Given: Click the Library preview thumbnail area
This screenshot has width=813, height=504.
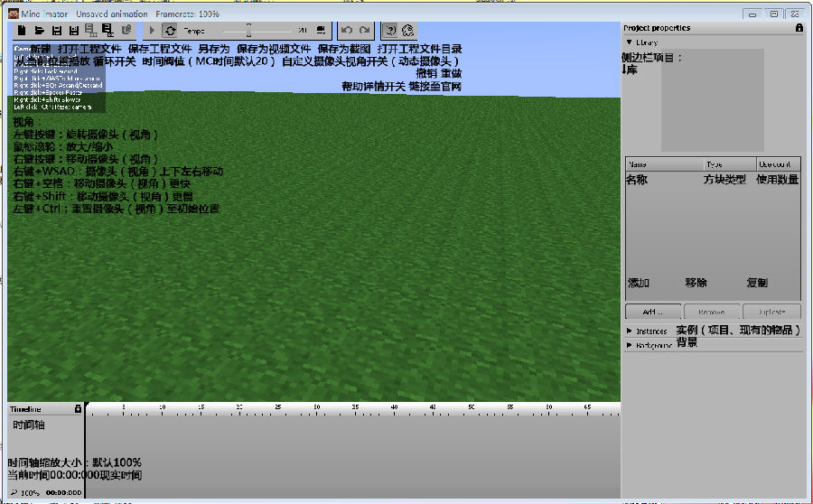Looking at the screenshot, I should point(713,100).
